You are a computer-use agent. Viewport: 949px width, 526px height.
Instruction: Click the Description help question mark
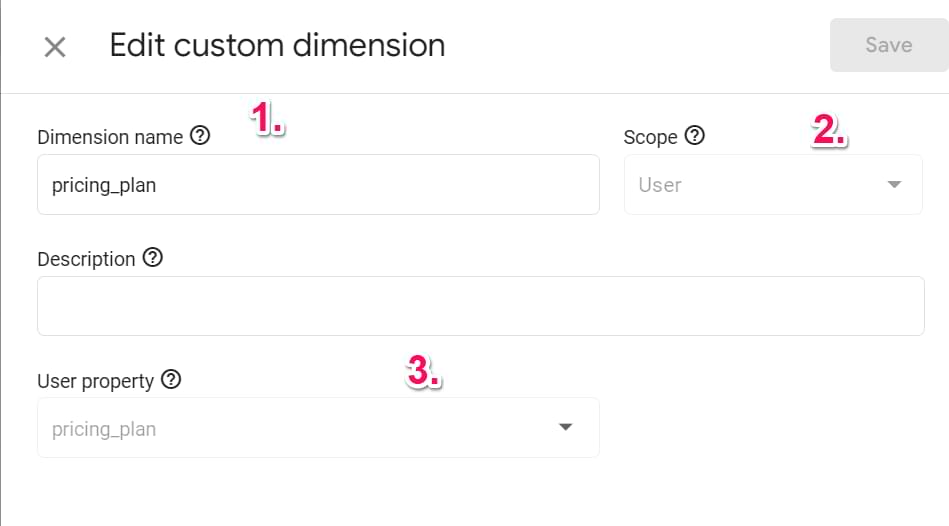pos(152,258)
